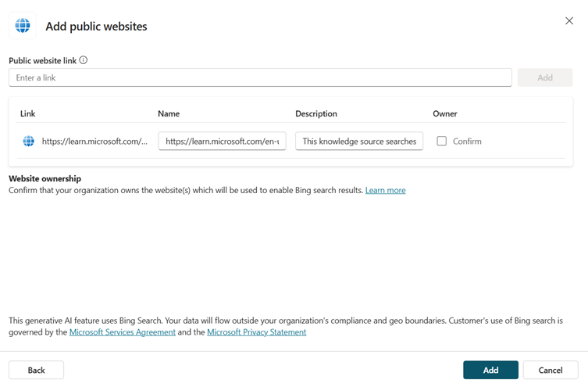Image resolution: width=588 pixels, height=387 pixels.
Task: Edit the Name field for learn.microsoft.com
Action: point(222,142)
